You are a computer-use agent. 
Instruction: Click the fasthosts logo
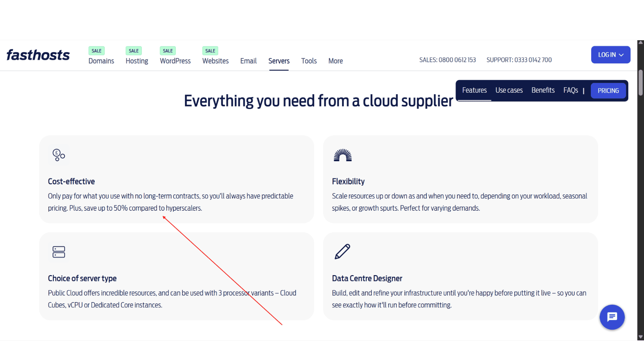coord(38,55)
